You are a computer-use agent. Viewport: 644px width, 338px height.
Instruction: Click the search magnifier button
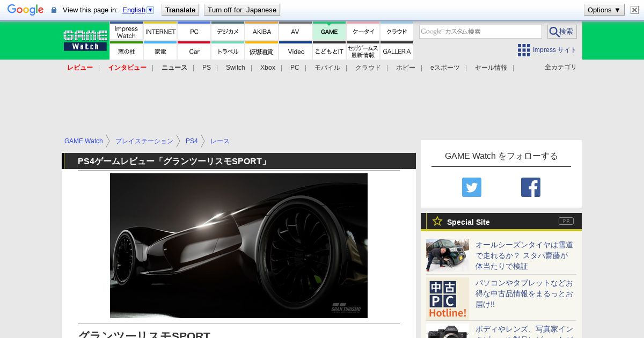tap(561, 32)
